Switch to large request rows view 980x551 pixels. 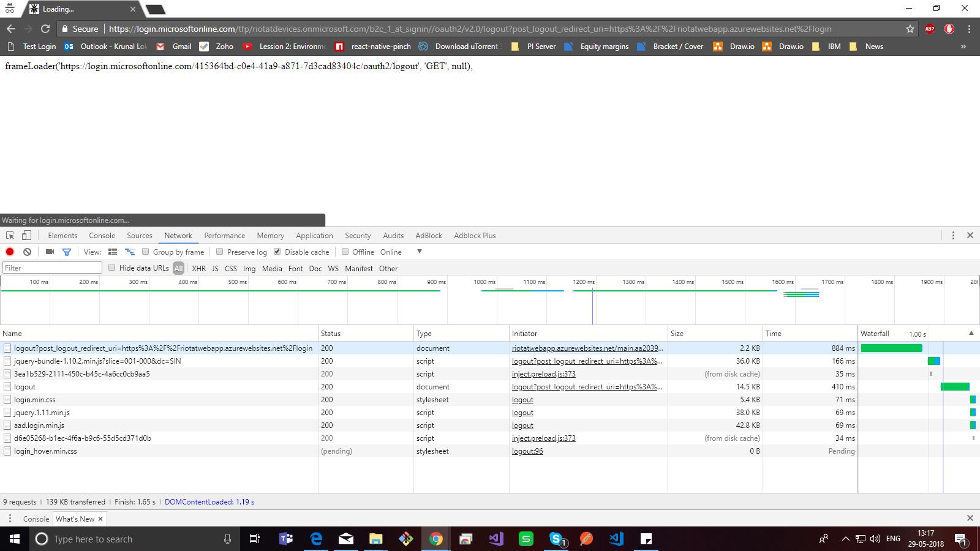(112, 252)
